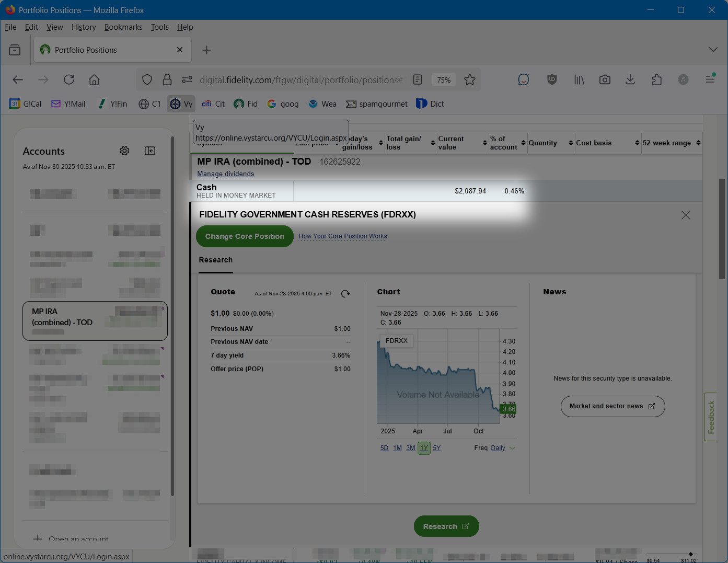This screenshot has width=728, height=563.
Task: Collapse the Accounts side panel
Action: 150,151
